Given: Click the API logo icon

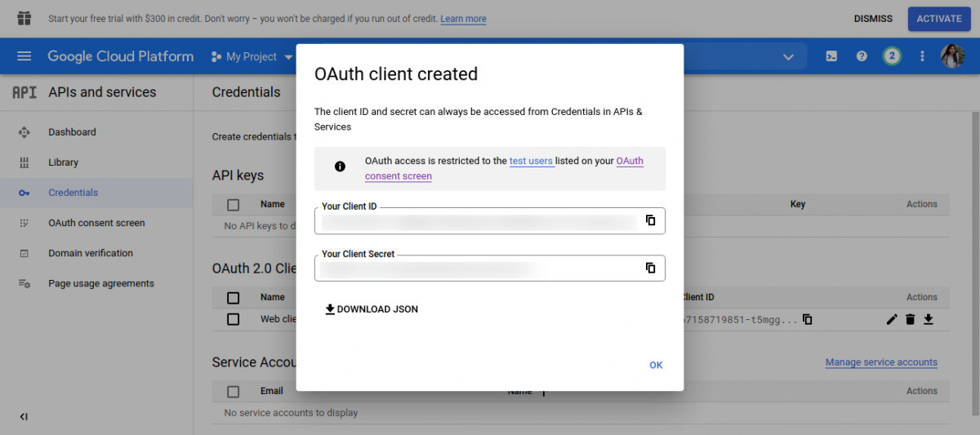Looking at the screenshot, I should [24, 92].
